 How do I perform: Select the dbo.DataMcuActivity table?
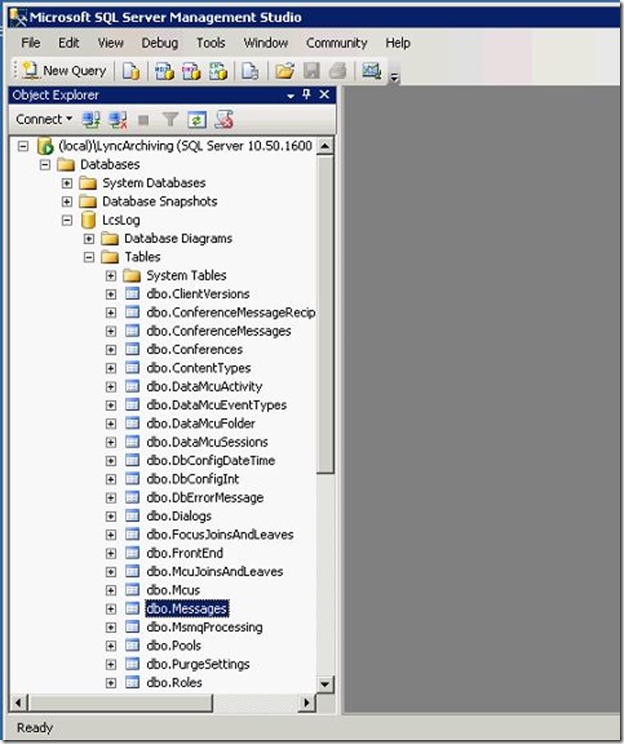[x=204, y=387]
